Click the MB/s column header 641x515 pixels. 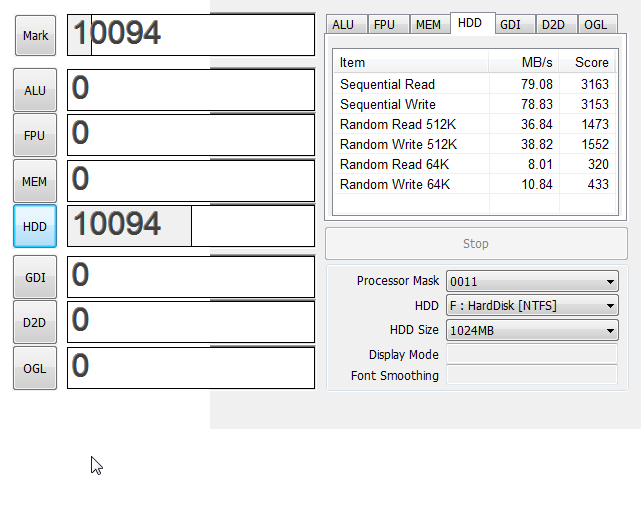[x=524, y=62]
